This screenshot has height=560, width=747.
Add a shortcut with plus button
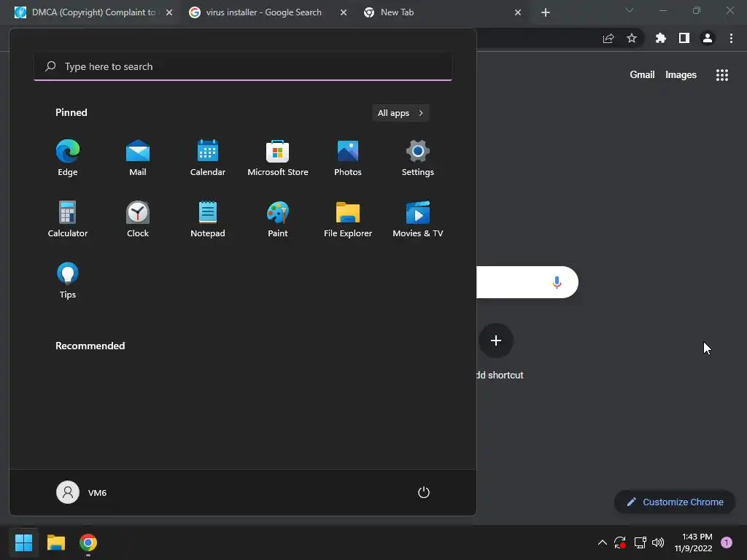tap(496, 341)
